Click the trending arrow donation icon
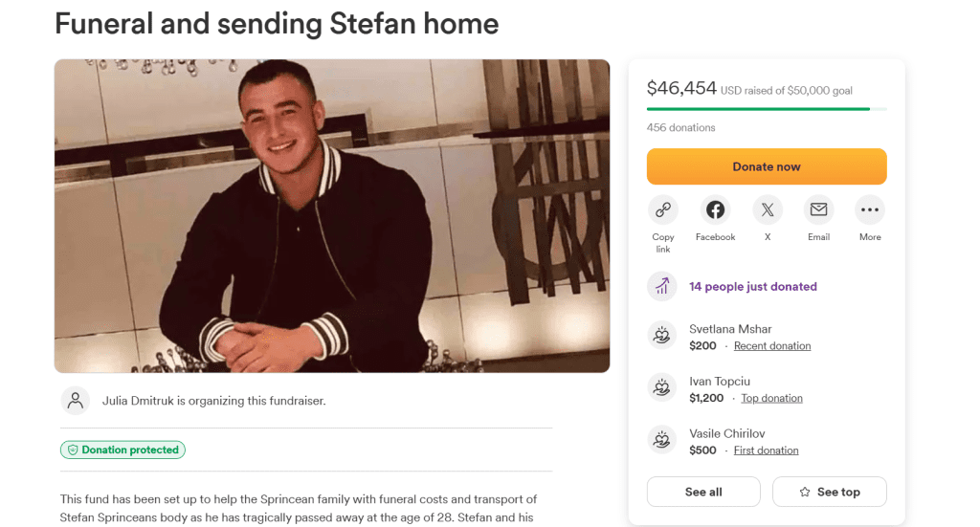Image resolution: width=980 pixels, height=527 pixels. point(661,286)
